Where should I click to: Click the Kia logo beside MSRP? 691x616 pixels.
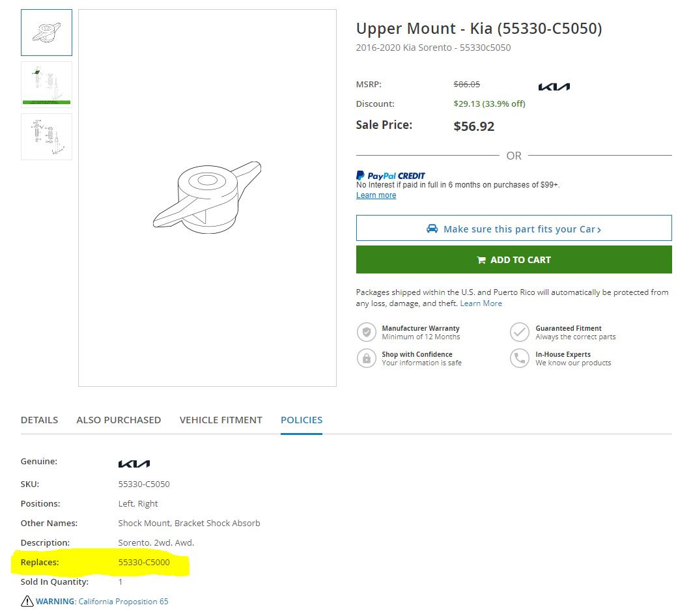[x=554, y=87]
